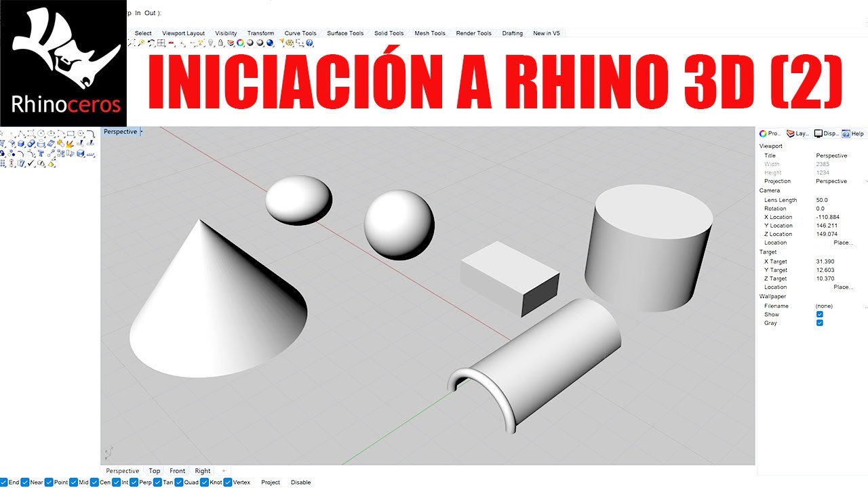Click Place button for Target location
Viewport: 868px width, 488px height.
tap(843, 287)
